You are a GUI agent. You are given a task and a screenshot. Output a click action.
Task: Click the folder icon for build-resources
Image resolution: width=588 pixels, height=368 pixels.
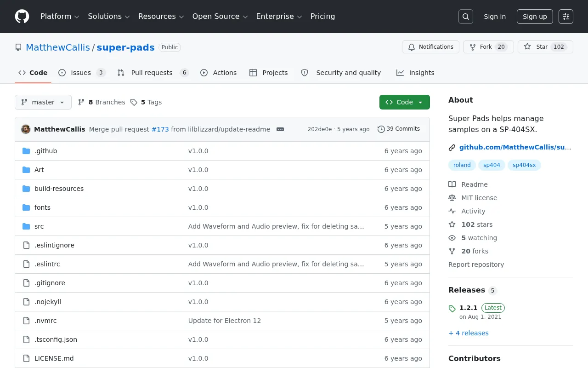[x=26, y=189]
